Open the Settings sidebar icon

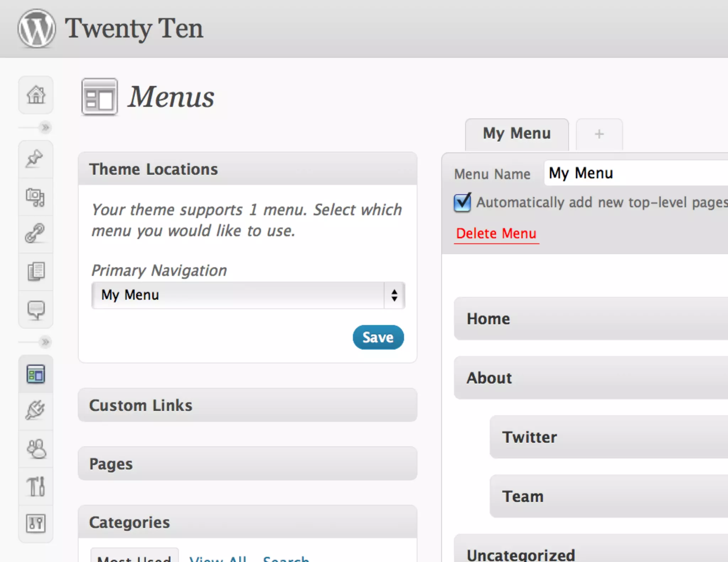point(36,523)
